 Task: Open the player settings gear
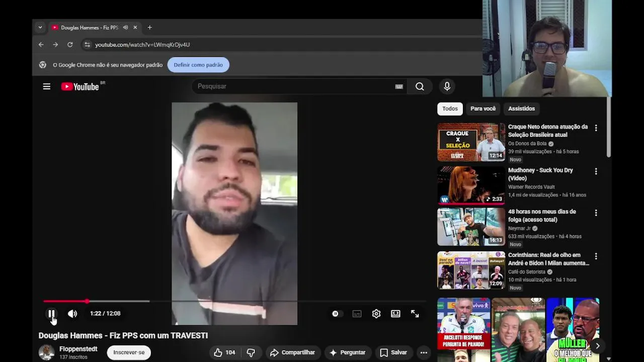[376, 314]
